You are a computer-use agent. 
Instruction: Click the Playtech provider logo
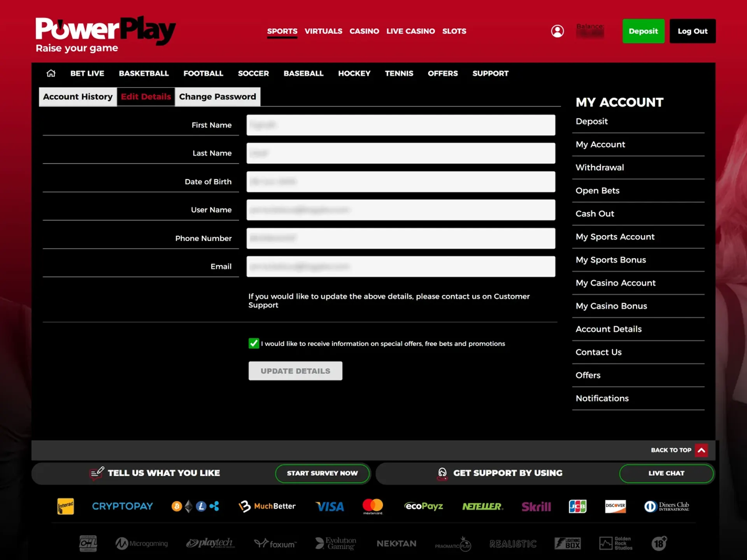point(210,543)
